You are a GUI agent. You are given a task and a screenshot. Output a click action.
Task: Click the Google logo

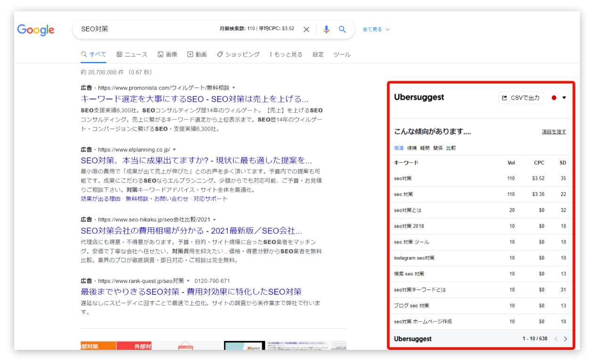[x=36, y=30]
